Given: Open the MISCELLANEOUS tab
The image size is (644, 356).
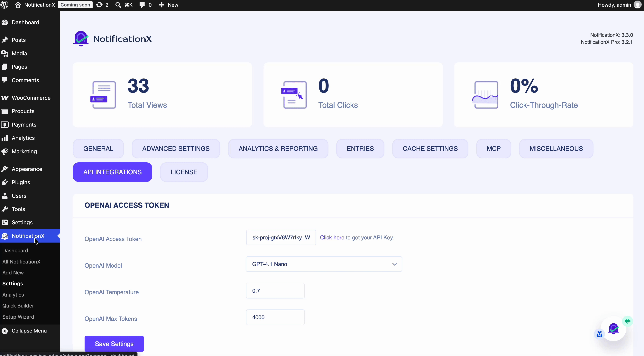Looking at the screenshot, I should pos(556,149).
